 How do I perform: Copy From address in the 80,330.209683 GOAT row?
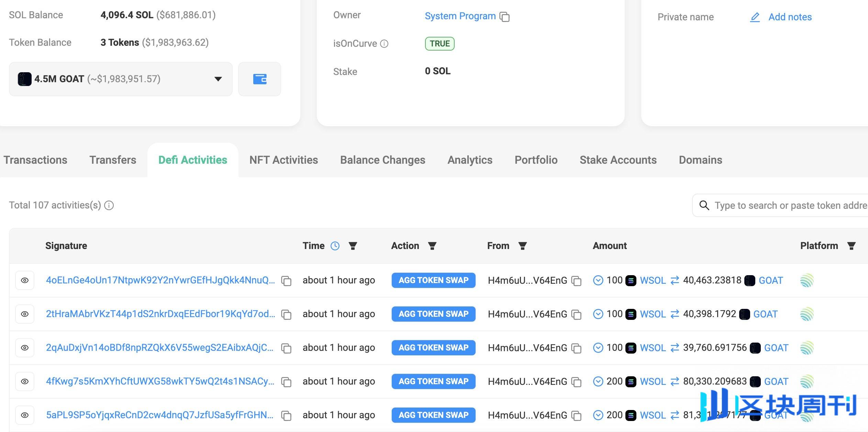coord(576,382)
